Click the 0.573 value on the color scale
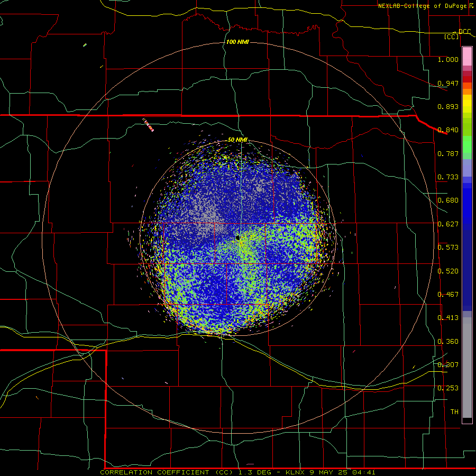Viewport: 476px width, 476px height. [x=448, y=248]
